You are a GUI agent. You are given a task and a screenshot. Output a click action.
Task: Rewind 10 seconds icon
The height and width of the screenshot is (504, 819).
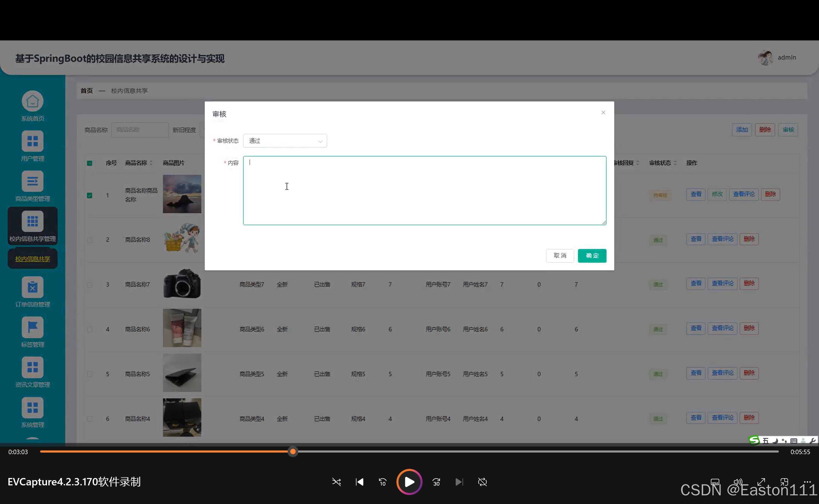coord(382,482)
